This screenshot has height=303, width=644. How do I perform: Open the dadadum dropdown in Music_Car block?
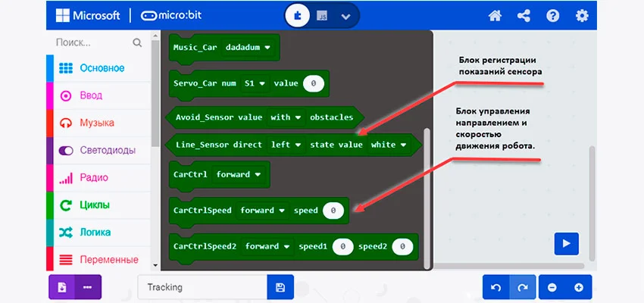[247, 47]
